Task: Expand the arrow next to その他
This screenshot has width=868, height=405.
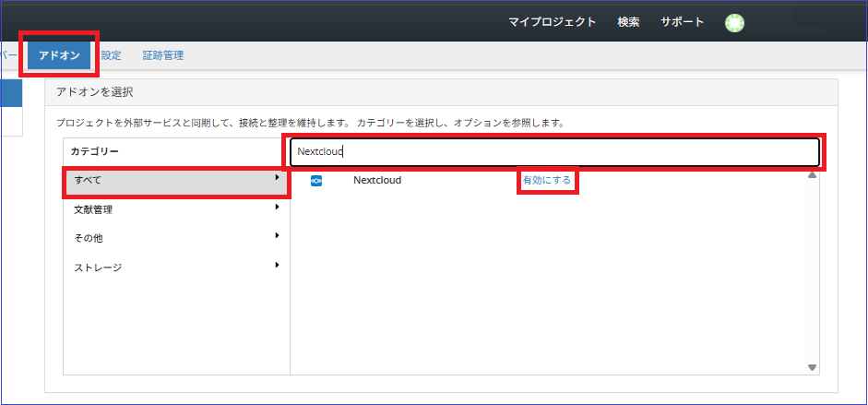Action: pos(277,236)
